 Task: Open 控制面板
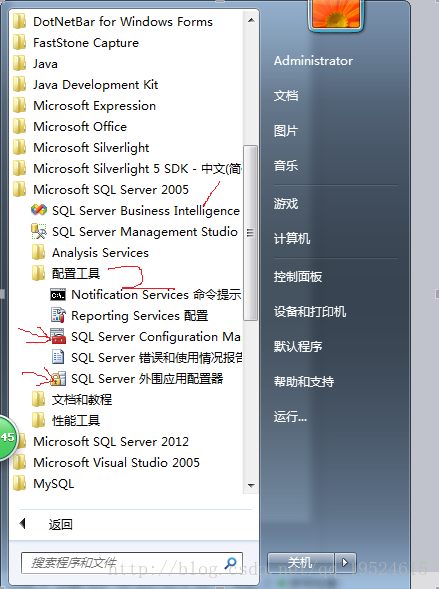[x=298, y=277]
